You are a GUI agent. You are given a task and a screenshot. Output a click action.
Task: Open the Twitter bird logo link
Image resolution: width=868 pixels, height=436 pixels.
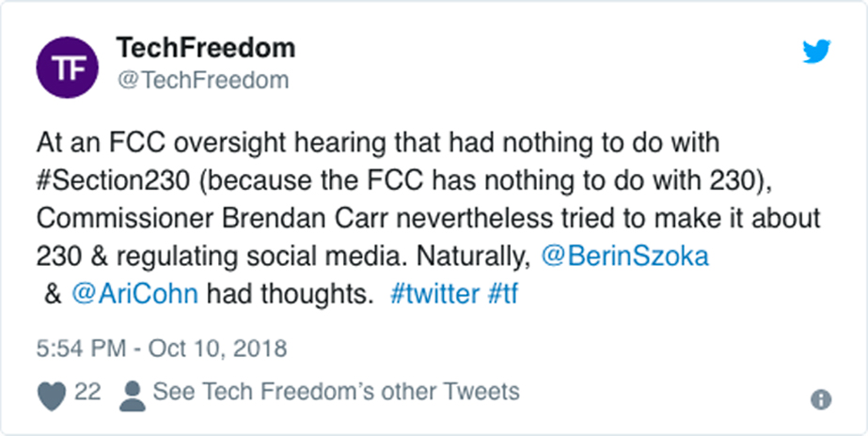click(x=816, y=52)
